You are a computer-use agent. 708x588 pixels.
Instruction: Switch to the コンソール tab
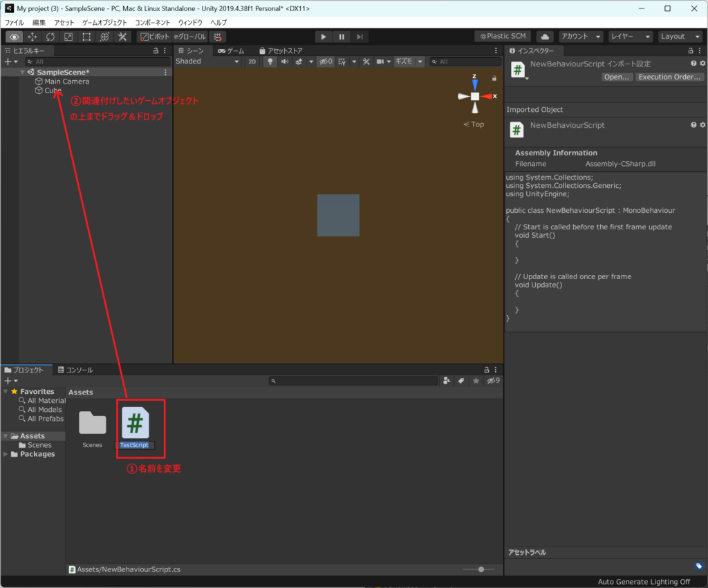75,370
